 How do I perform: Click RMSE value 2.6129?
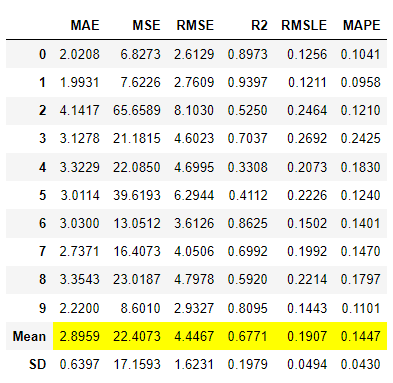(194, 54)
